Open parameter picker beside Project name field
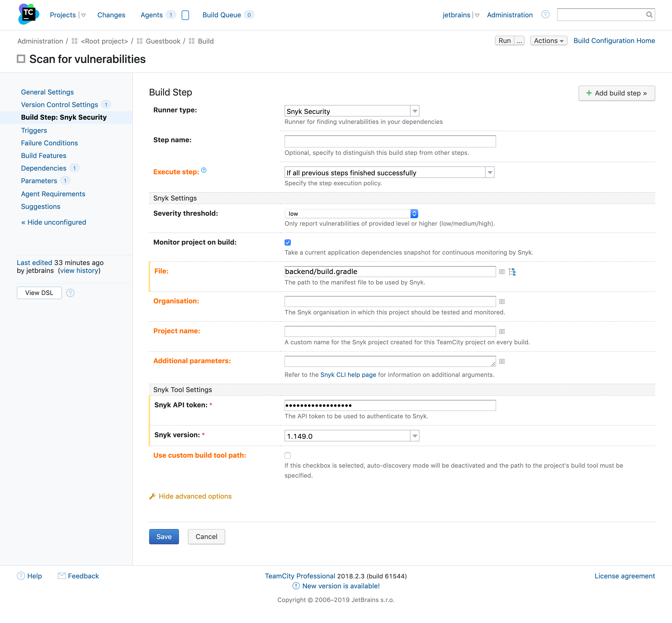 (502, 332)
